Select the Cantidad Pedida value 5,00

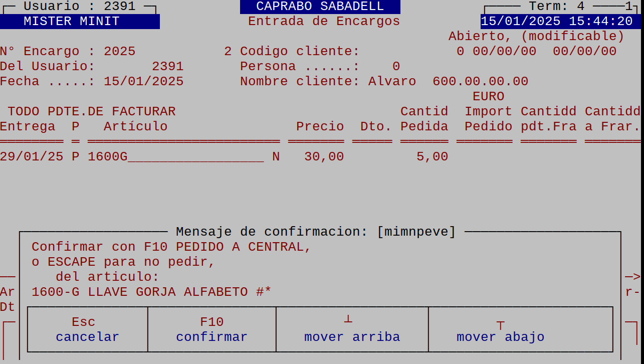[x=435, y=156]
